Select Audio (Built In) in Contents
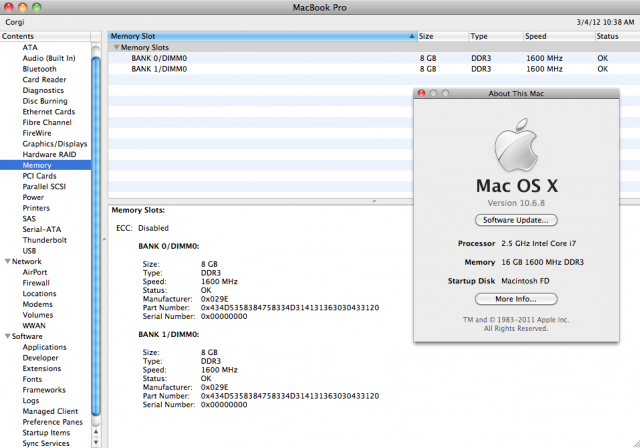The width and height of the screenshot is (640, 448). [x=49, y=58]
